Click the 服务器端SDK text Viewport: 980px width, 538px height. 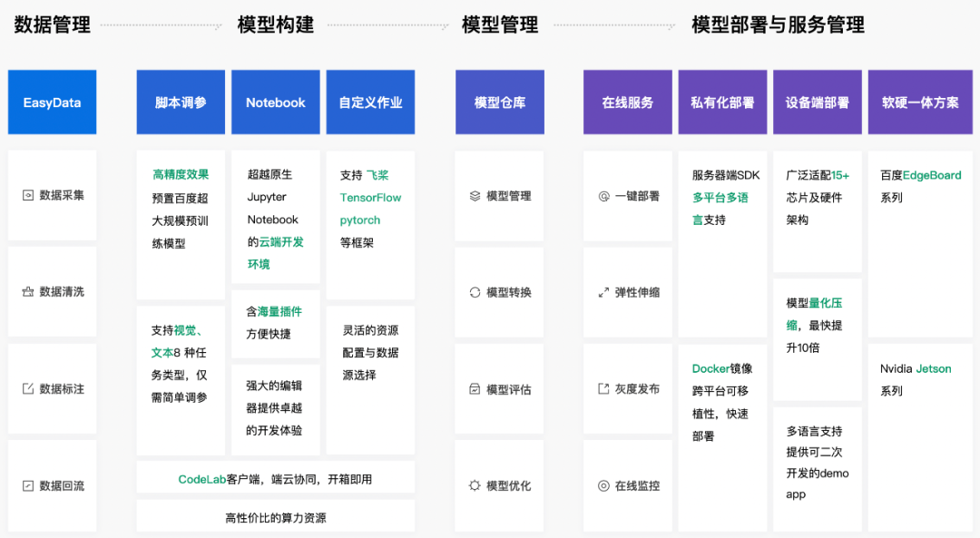726,175
